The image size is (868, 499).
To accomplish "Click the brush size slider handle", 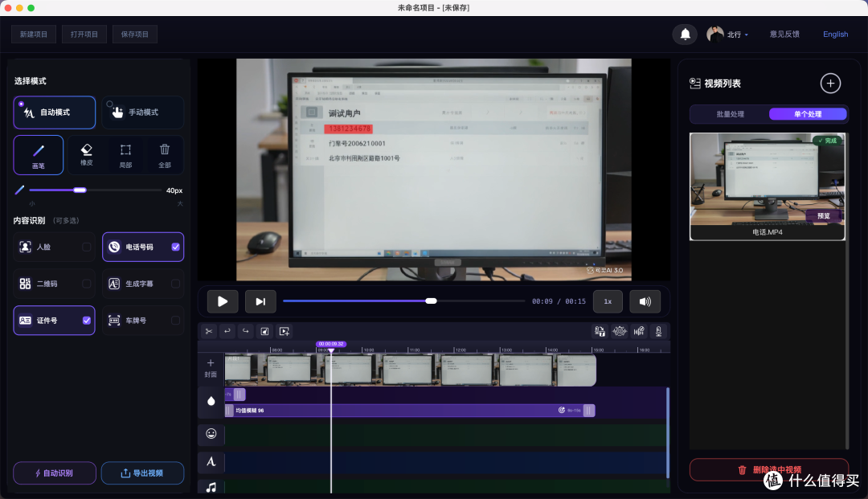I will coord(80,190).
